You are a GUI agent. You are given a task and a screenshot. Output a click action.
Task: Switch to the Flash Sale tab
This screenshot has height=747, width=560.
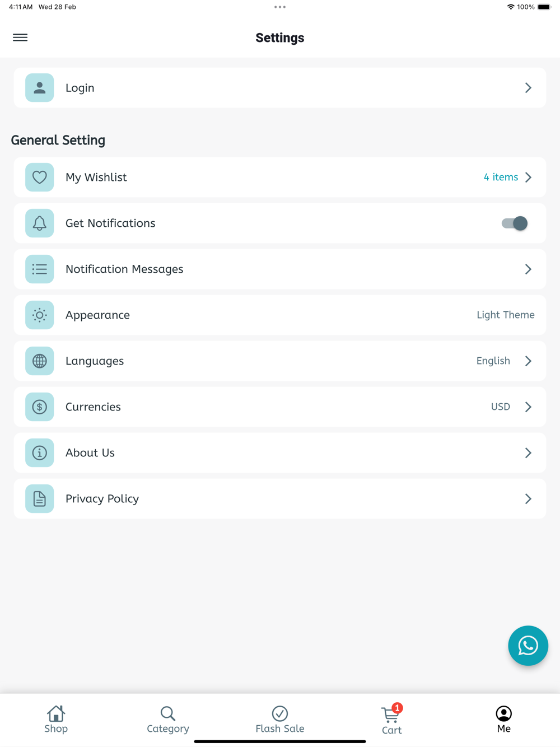(x=280, y=719)
